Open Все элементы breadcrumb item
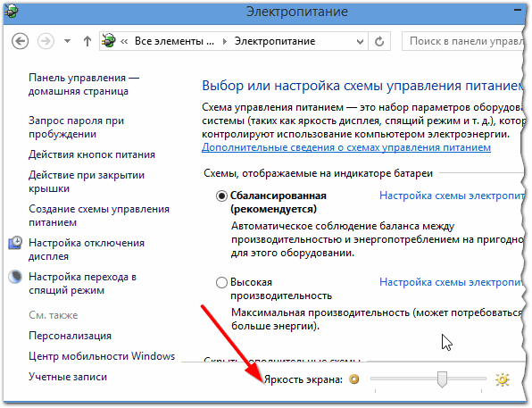532x408 pixels. pyautogui.click(x=174, y=41)
